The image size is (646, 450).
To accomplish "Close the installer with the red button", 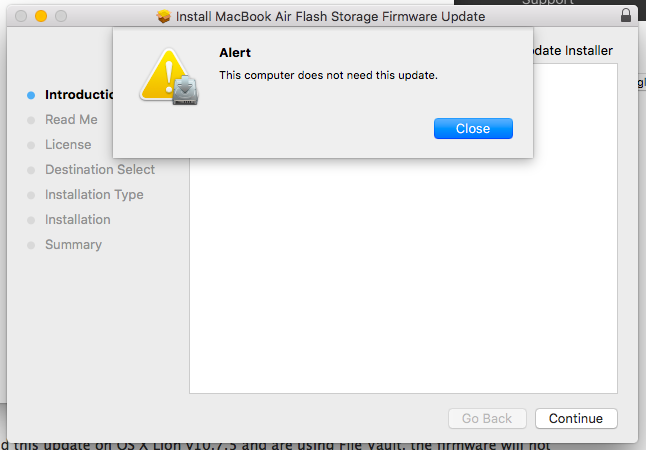I will (x=21, y=17).
